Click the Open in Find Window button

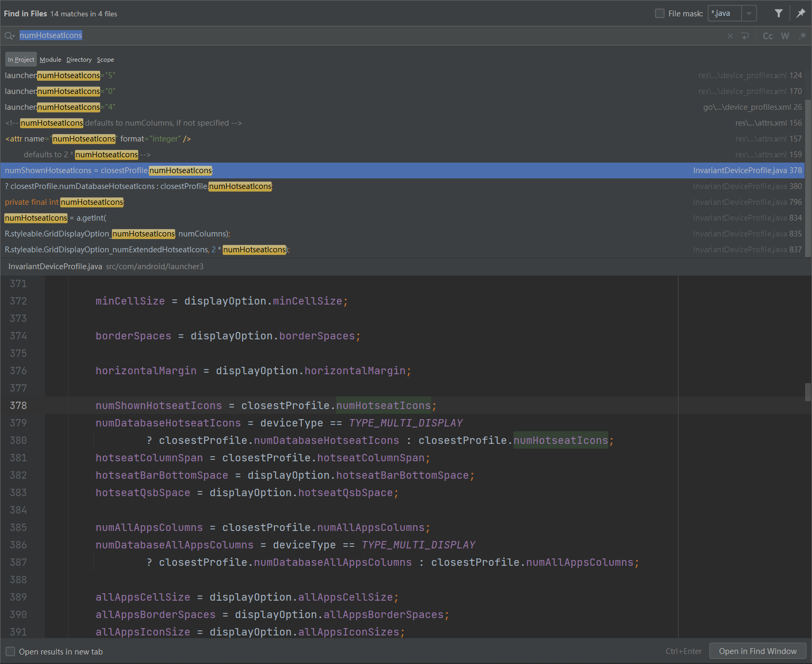click(758, 651)
